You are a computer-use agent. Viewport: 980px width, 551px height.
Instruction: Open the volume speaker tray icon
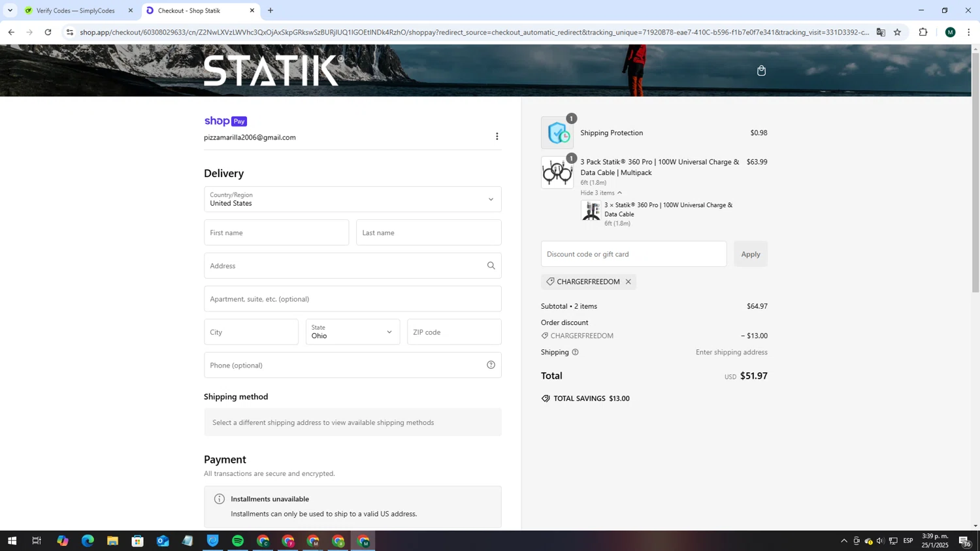[x=880, y=541]
